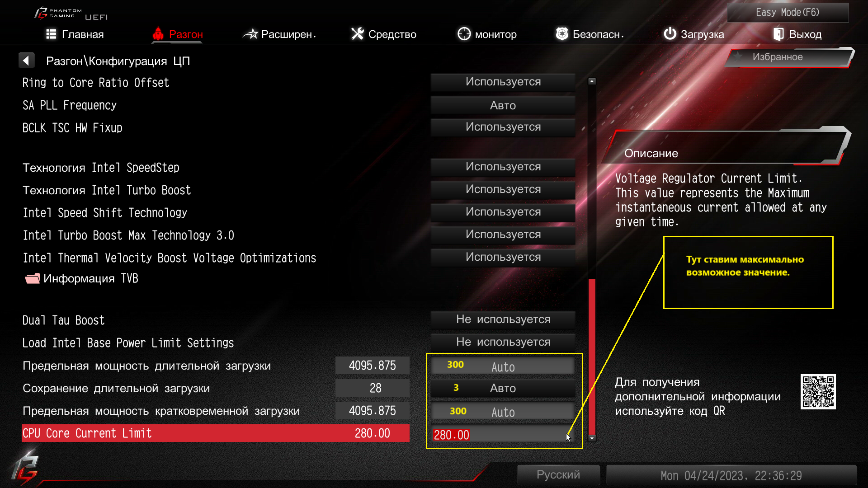Click the back arrow beside Разгон\Конфигурация ЦП

tap(26, 61)
